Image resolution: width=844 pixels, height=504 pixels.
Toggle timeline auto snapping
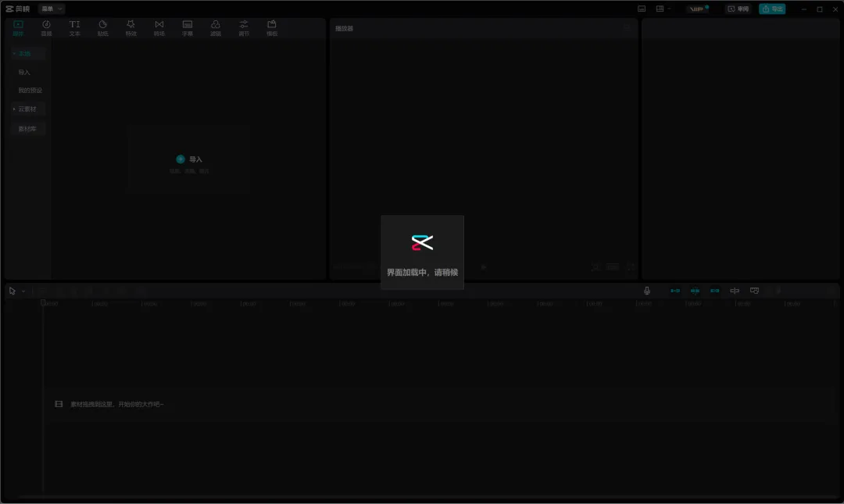[x=695, y=291]
